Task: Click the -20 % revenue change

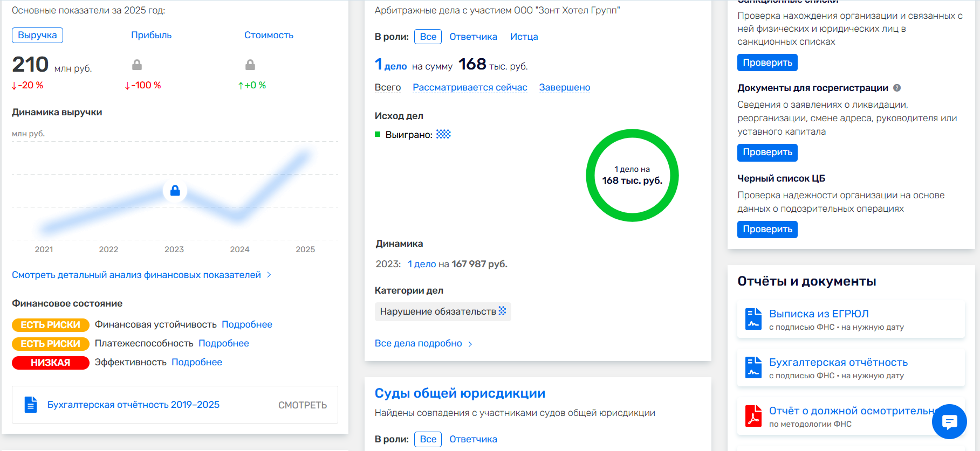Action: click(x=28, y=85)
